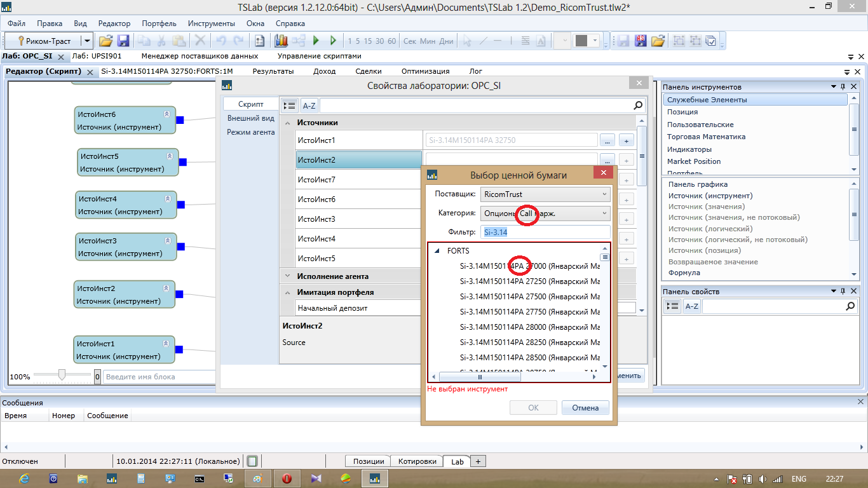Click the blue floppy save icon
Image resolution: width=868 pixels, height=488 pixels.
click(x=123, y=41)
